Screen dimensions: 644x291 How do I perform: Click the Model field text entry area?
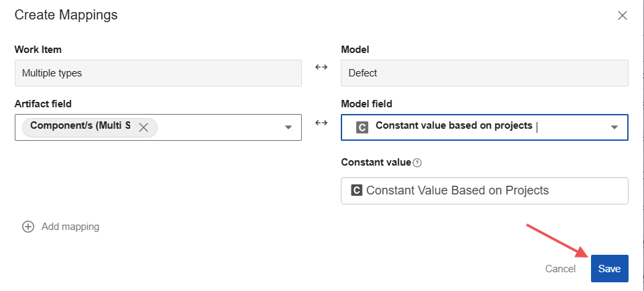pos(570,127)
